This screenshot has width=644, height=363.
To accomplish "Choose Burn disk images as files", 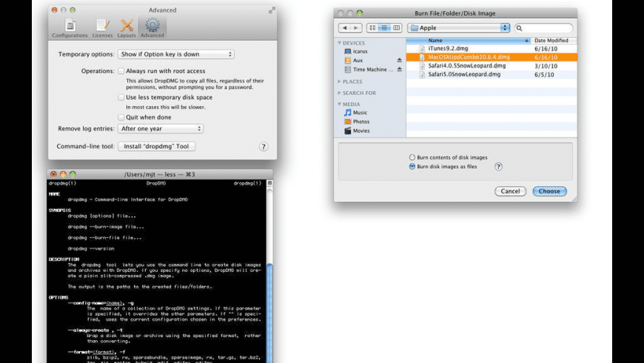I will 412,167.
